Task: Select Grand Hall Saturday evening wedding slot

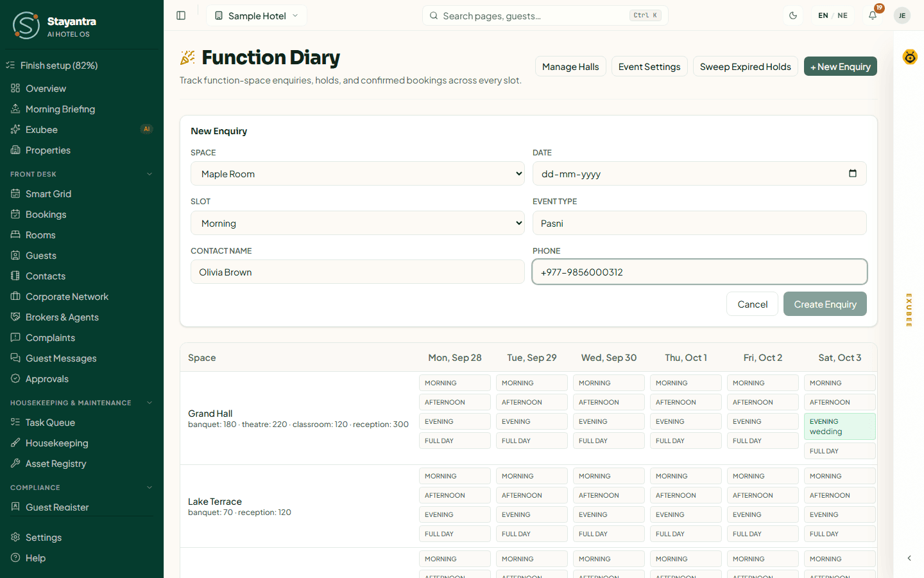Action: [x=840, y=426]
